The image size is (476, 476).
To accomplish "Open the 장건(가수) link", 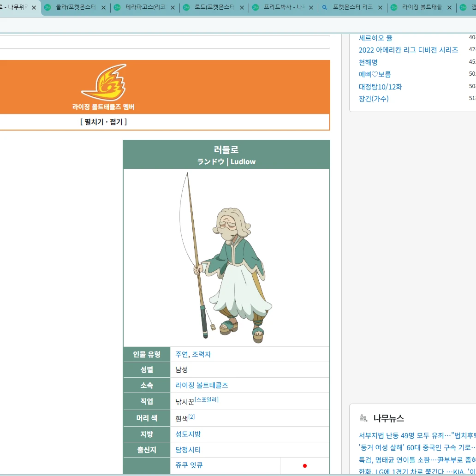I will click(374, 99).
